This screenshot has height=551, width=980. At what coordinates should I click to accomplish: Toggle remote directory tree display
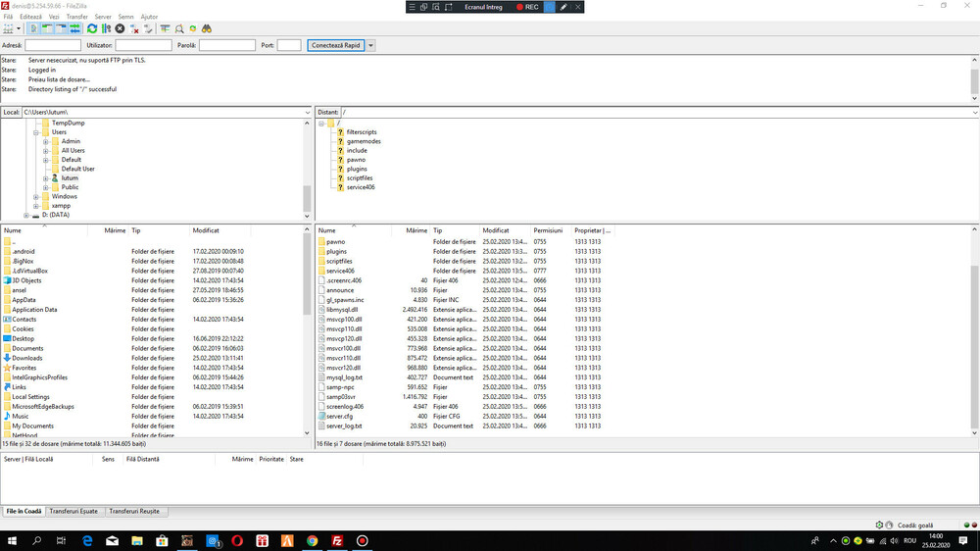61,28
